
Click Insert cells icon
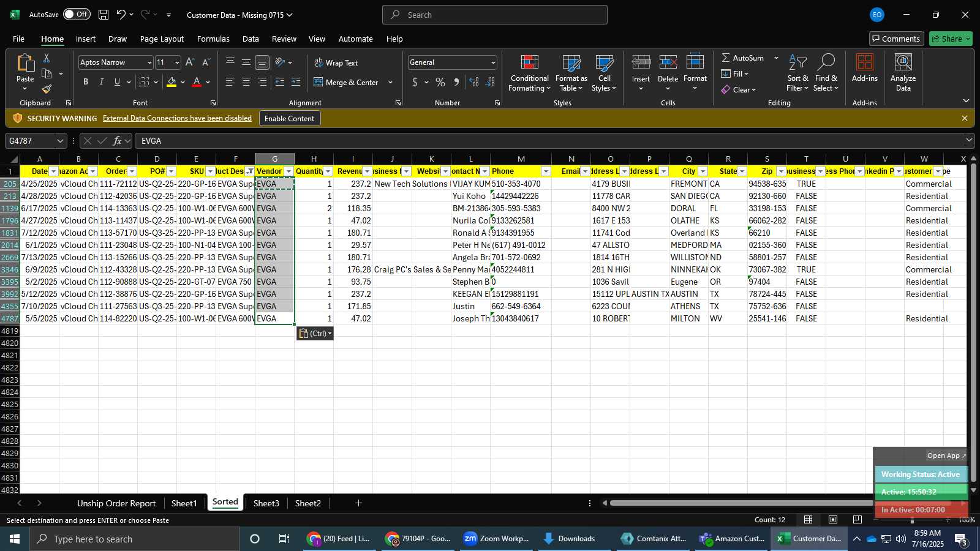pyautogui.click(x=641, y=63)
